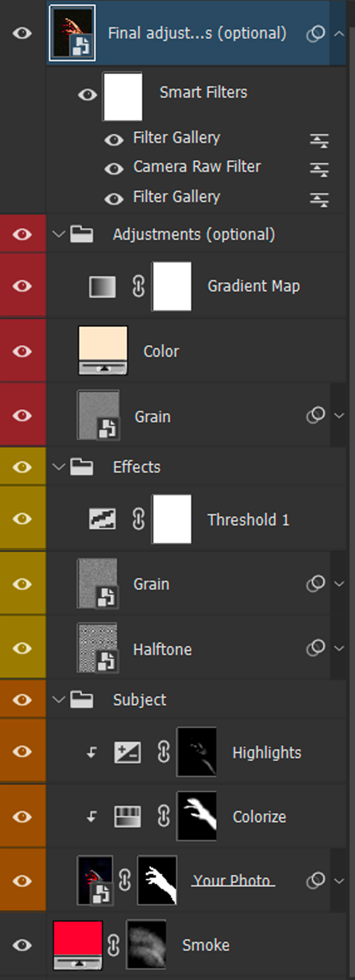Select the Adjustments (optional) group
Image resolution: width=355 pixels, height=980 pixels.
[193, 234]
